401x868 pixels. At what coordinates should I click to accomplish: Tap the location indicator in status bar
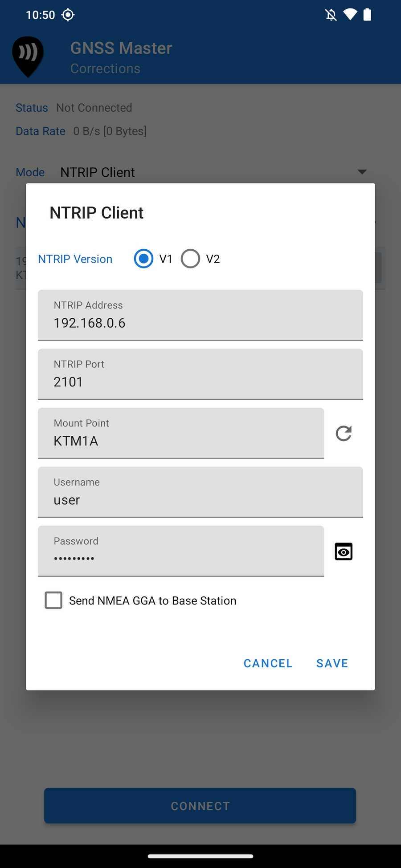tap(68, 15)
